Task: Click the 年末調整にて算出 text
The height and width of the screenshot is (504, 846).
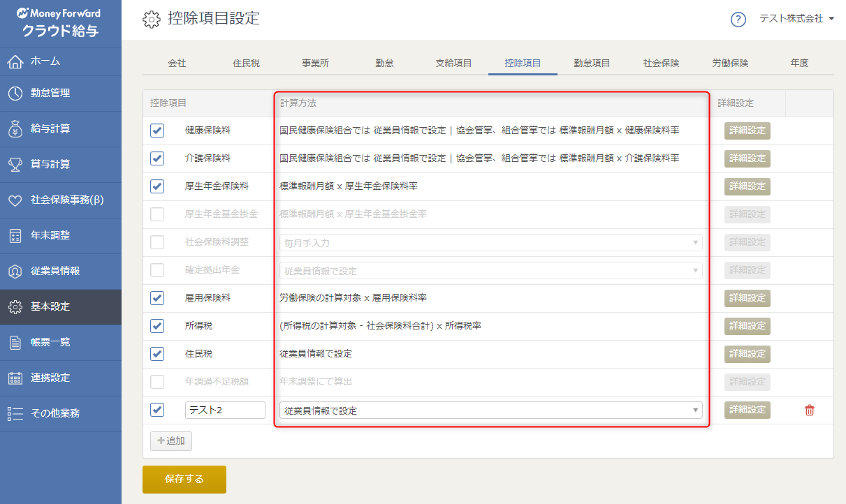Action: tap(316, 382)
